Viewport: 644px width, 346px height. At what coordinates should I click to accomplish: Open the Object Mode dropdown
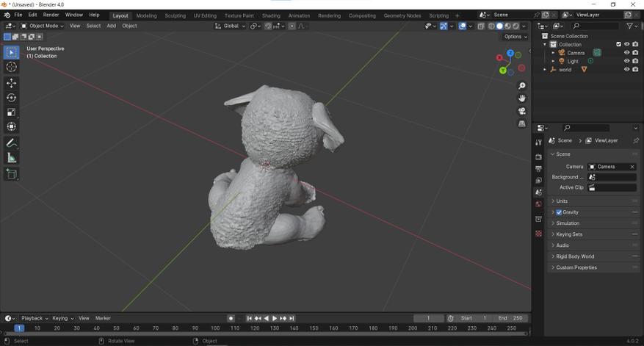[42, 26]
